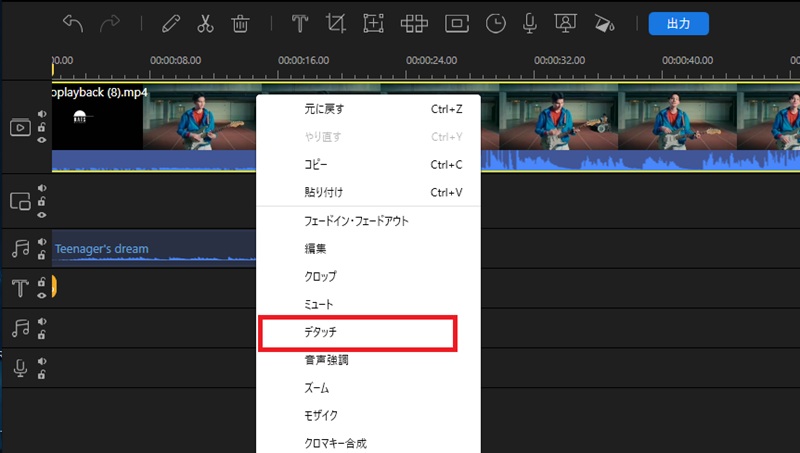This screenshot has height=453, width=800.
Task: Mute the voiceover track speaker
Action: click(x=42, y=361)
